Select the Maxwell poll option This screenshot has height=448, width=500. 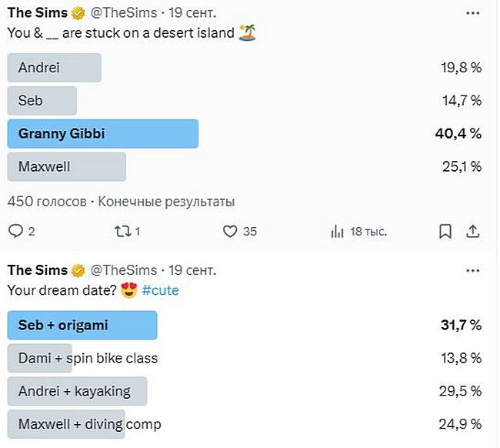click(x=67, y=166)
